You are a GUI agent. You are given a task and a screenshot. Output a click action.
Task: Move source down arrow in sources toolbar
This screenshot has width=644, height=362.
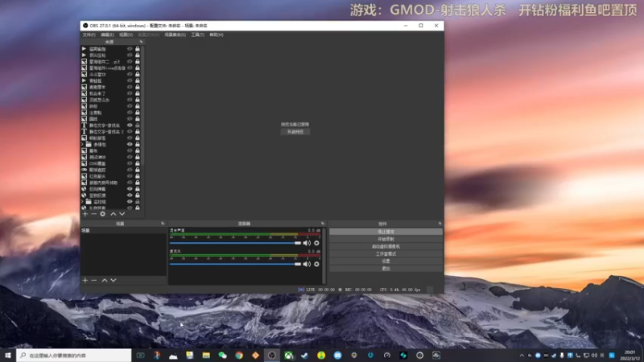click(x=122, y=214)
